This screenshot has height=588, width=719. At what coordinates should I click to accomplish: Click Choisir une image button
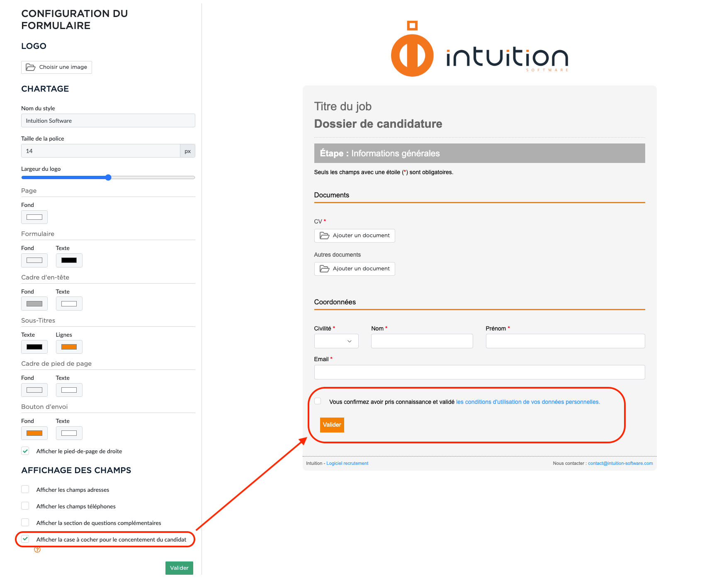(x=56, y=67)
